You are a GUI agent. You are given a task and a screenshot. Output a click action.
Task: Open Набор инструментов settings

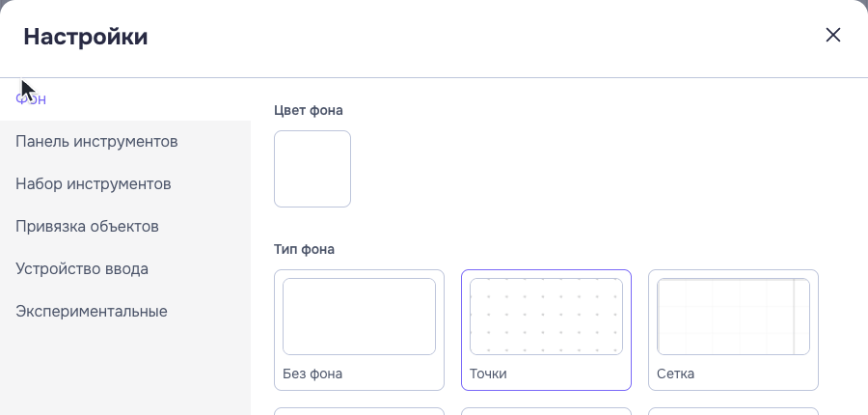click(125, 184)
